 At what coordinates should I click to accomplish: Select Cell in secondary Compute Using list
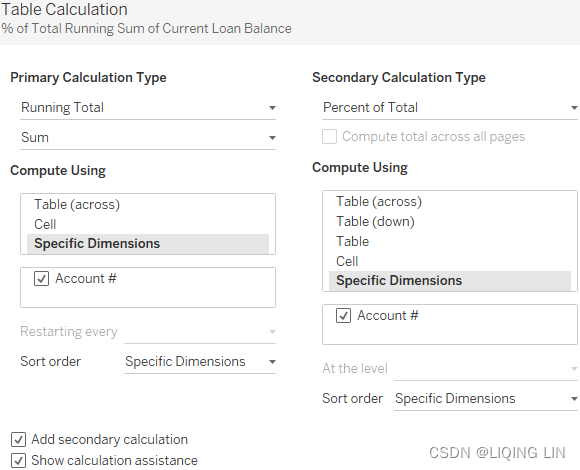450,261
